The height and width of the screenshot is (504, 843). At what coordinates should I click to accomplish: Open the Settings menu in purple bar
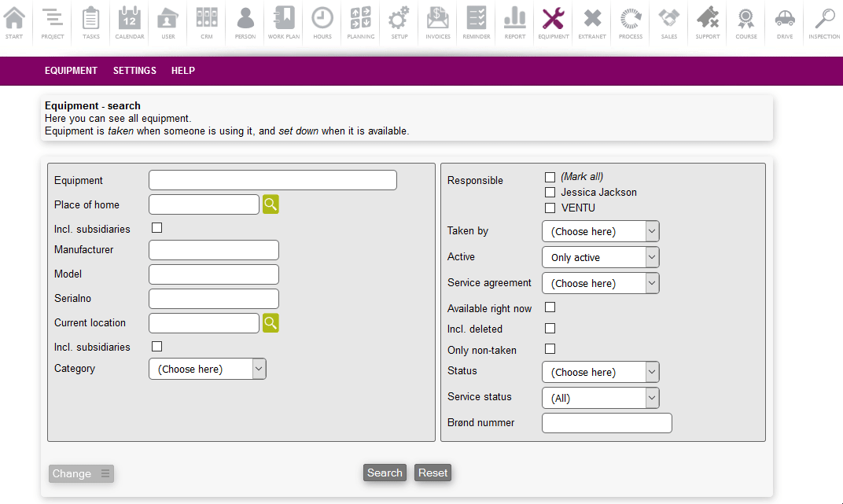(134, 71)
